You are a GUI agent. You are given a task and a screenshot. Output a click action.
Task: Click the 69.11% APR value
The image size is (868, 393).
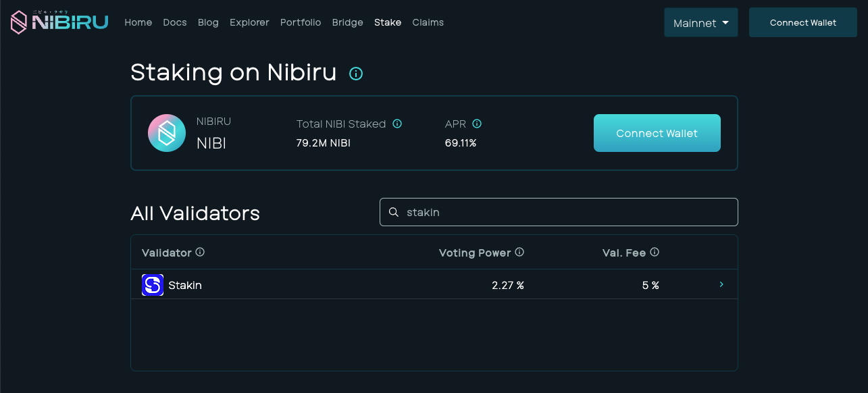coord(461,143)
